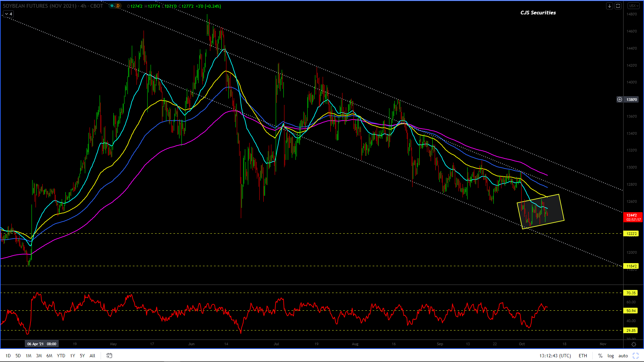This screenshot has width=644, height=362.
Task: Click the go-to-date calendar icon
Action: tap(109, 356)
